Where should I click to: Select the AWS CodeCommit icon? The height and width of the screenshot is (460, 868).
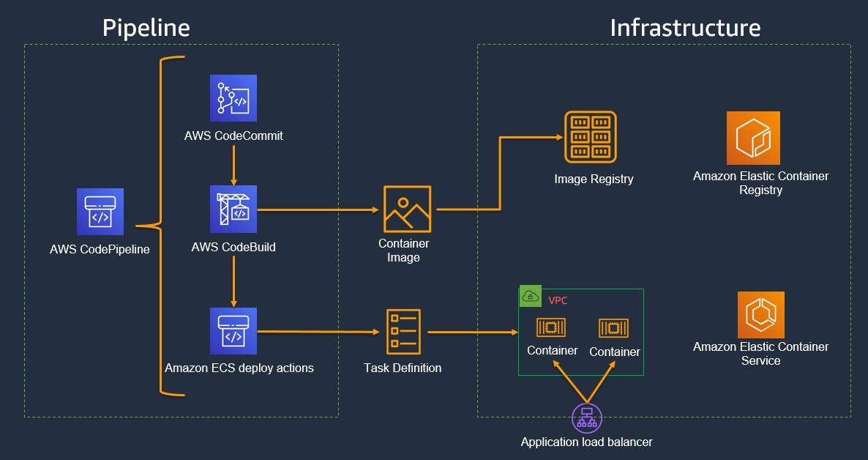[233, 97]
